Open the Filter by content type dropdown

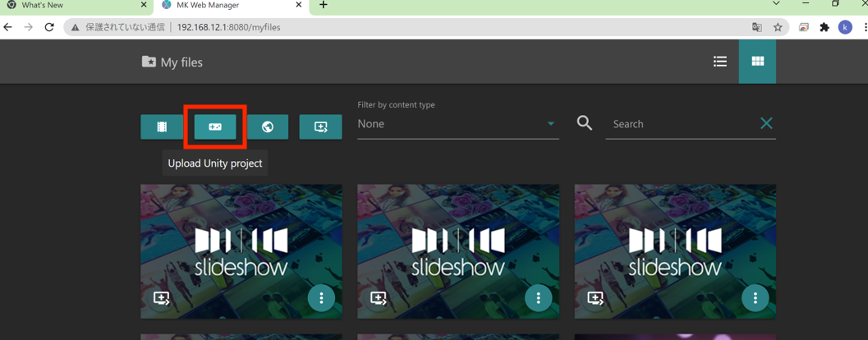click(x=457, y=124)
